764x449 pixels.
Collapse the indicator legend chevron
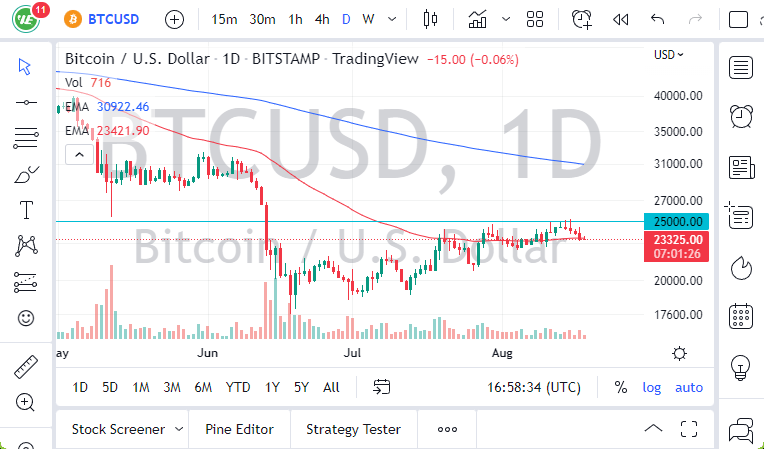(x=76, y=154)
